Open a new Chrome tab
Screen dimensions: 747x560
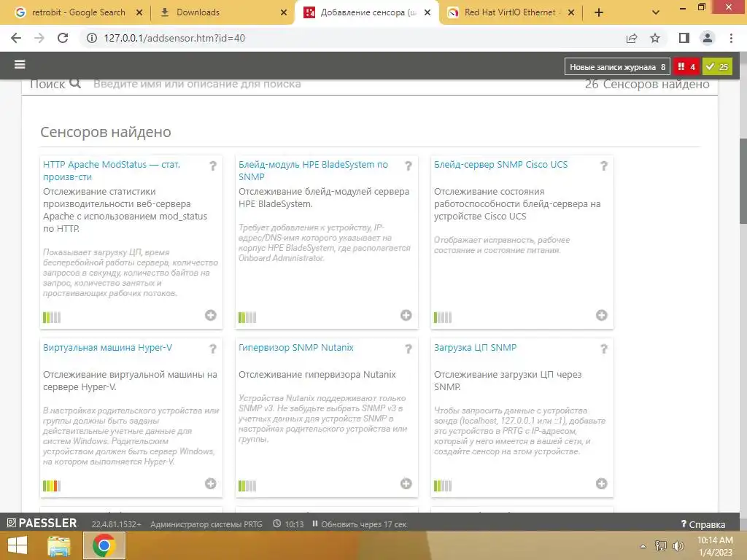pos(599,12)
